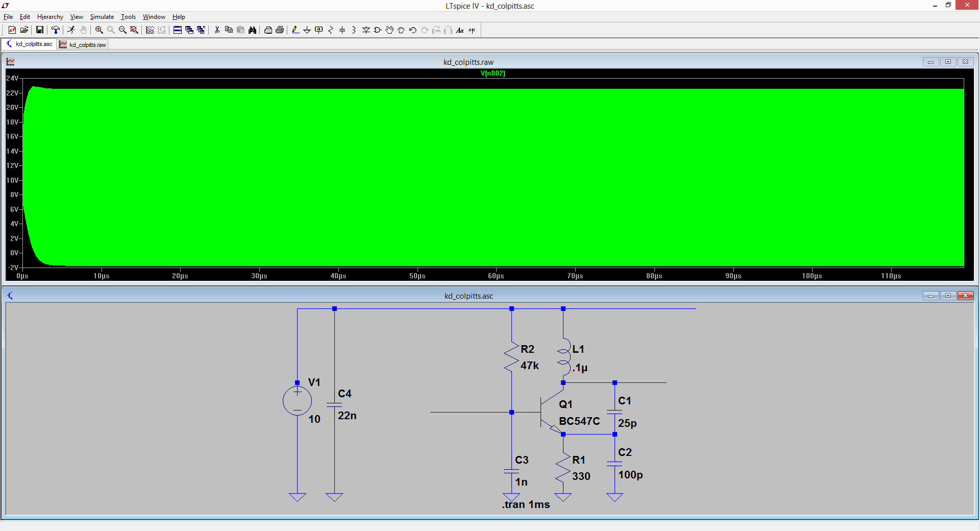This screenshot has width=980, height=531.
Task: Pick the Capacitor tool in toolbar
Action: tap(342, 30)
